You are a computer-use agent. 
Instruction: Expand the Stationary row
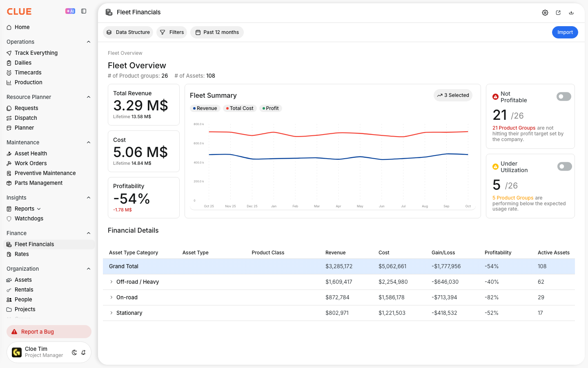[x=111, y=313]
